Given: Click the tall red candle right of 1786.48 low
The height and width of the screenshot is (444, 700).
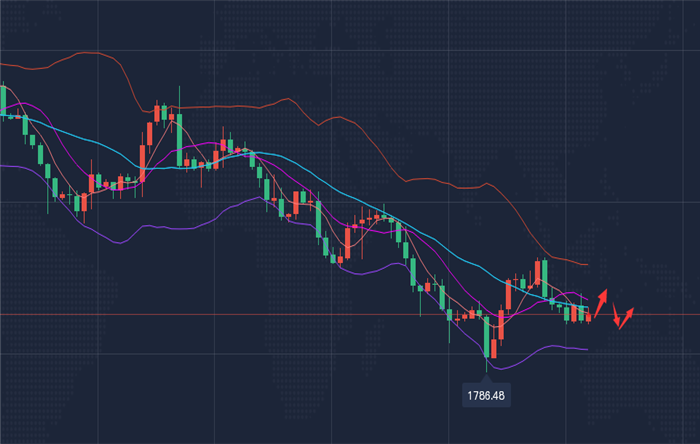Looking at the screenshot, I should click(509, 296).
